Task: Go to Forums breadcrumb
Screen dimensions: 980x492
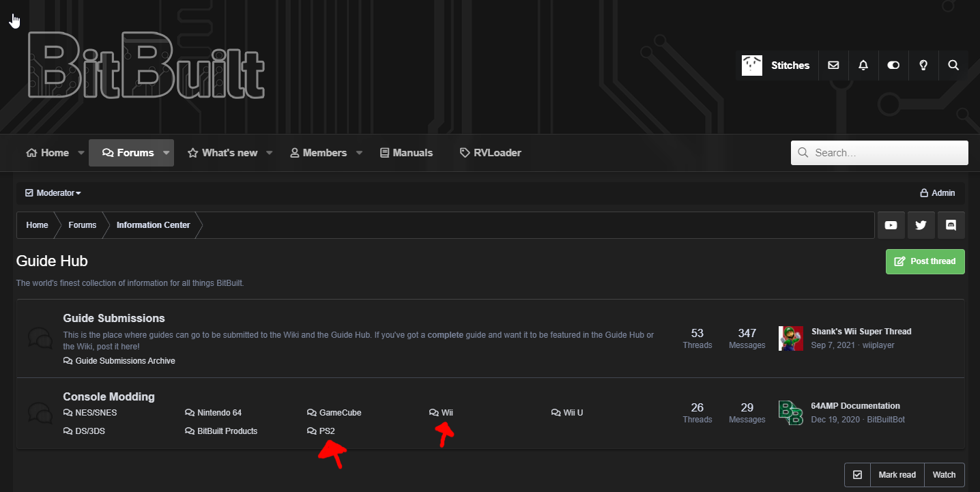Action: tap(82, 225)
